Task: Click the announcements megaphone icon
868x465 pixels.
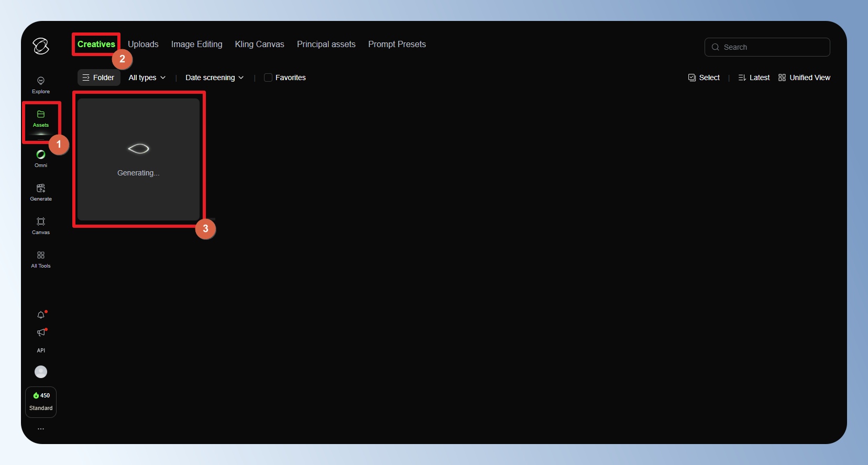Action: (41, 333)
